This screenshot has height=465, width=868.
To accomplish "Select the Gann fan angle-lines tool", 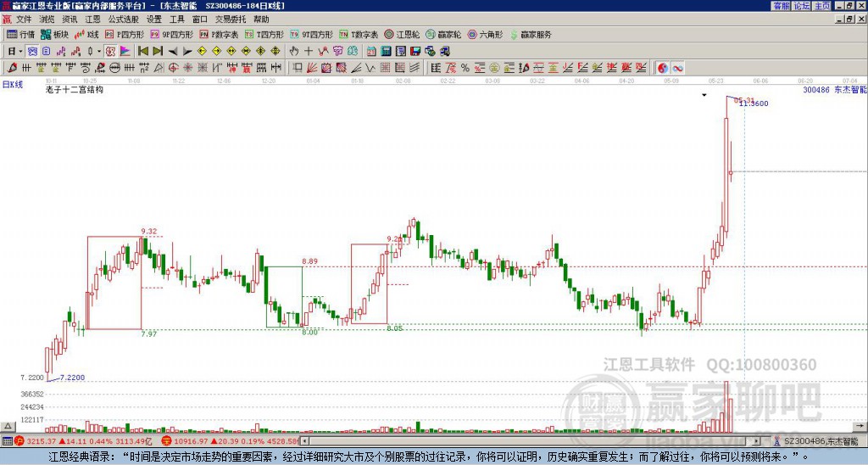I will point(312,68).
